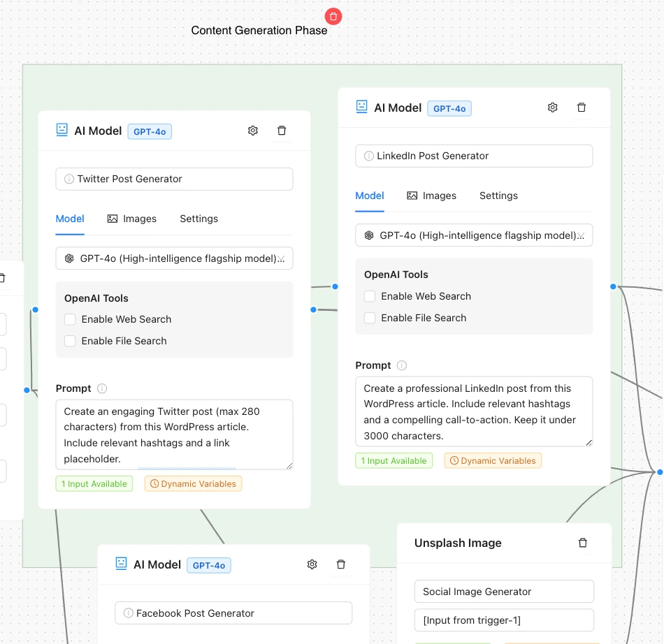The width and height of the screenshot is (664, 644).
Task: Delete the Twitter Post Generator node
Action: click(x=282, y=131)
